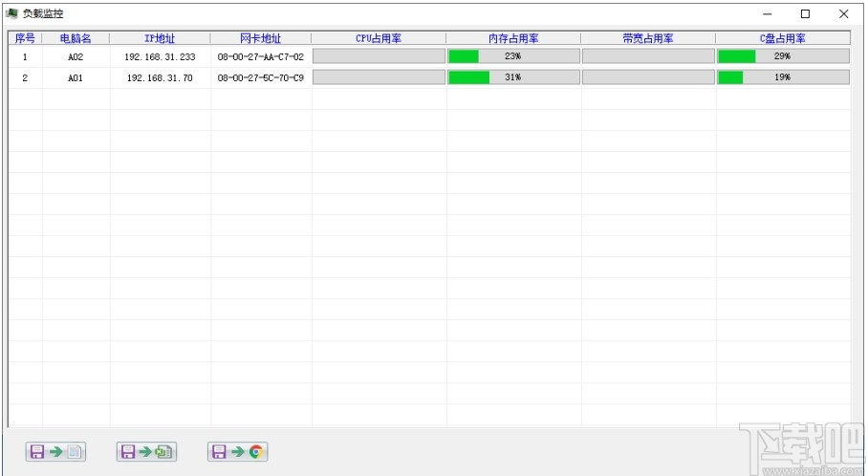Click A01 memory usage bar 31%
Image resolution: width=868 pixels, height=476 pixels.
tap(513, 76)
